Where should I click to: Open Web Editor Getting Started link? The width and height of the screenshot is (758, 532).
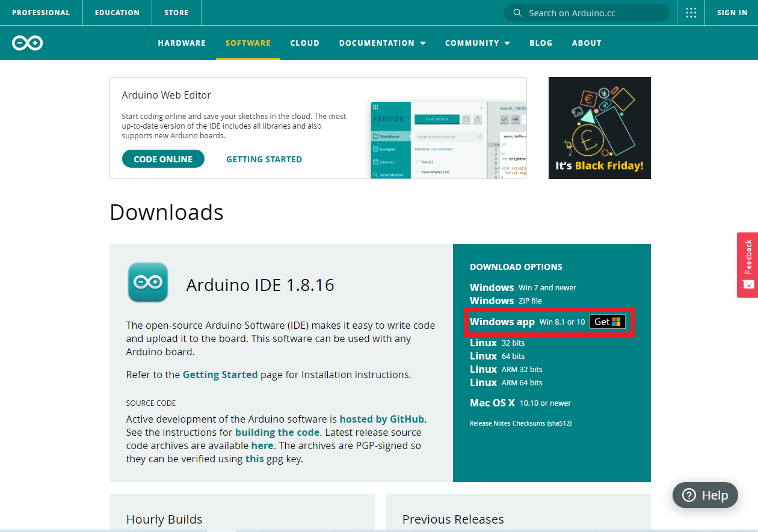click(x=264, y=159)
